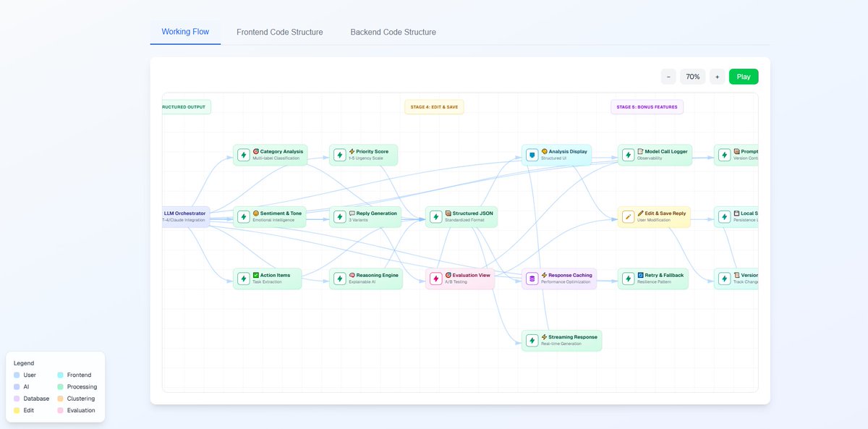Click the 'Task Extraction' subtitle text
Image resolution: width=868 pixels, height=429 pixels.
coord(268,282)
